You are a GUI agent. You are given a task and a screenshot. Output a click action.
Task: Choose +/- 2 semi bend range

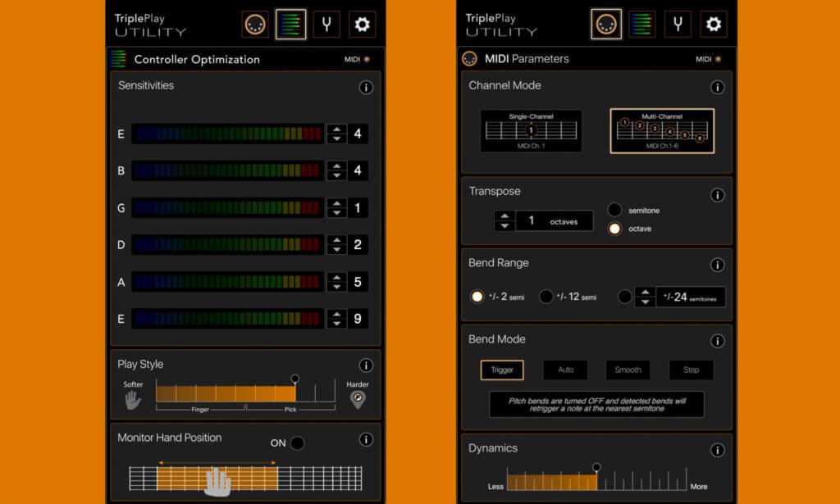point(477,297)
